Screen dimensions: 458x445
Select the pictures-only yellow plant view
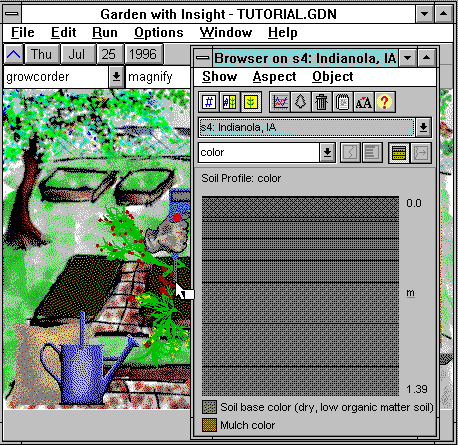tap(251, 102)
